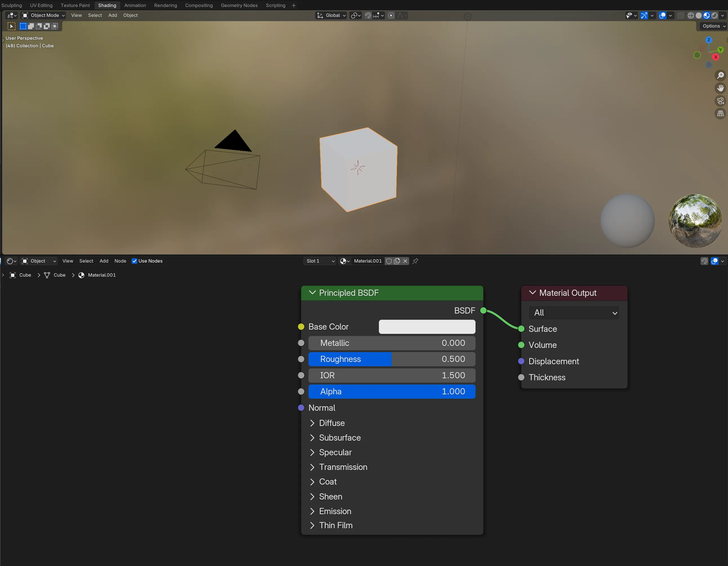This screenshot has width=728, height=566.
Task: Toggle proportional editing in viewport header
Action: click(391, 15)
